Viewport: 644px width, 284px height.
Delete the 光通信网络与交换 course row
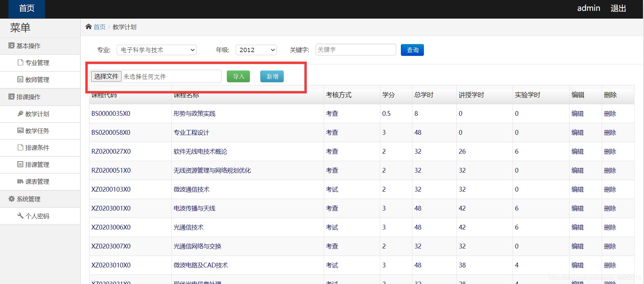[610, 246]
